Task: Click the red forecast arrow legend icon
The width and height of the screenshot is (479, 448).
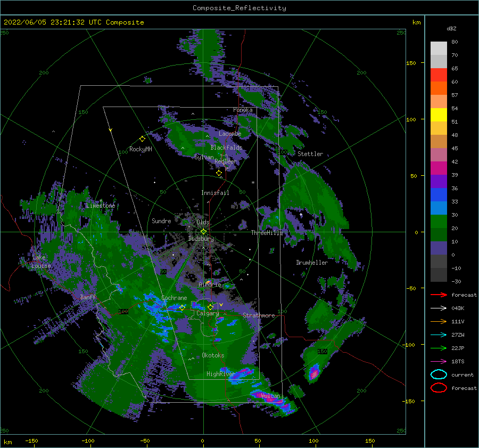Action: pos(439,295)
